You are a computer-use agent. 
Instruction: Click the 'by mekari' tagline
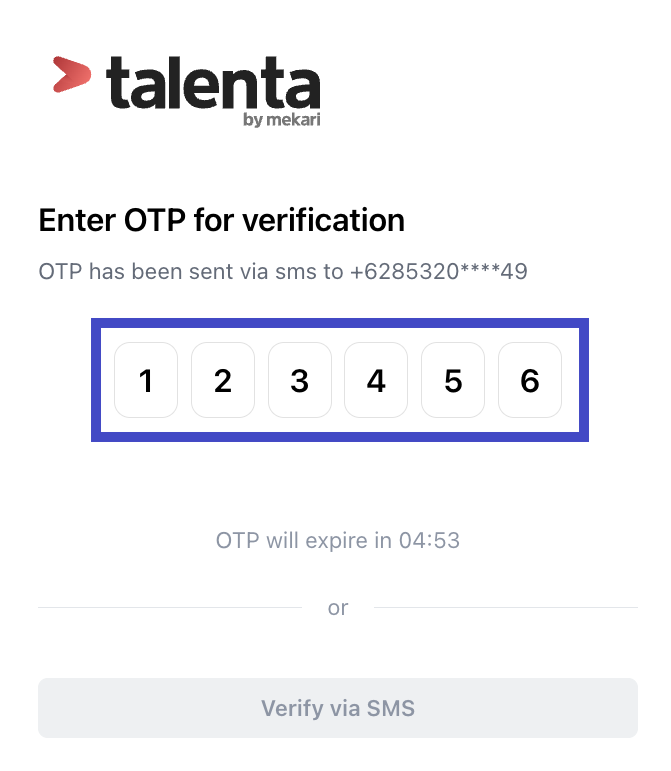pos(282,119)
